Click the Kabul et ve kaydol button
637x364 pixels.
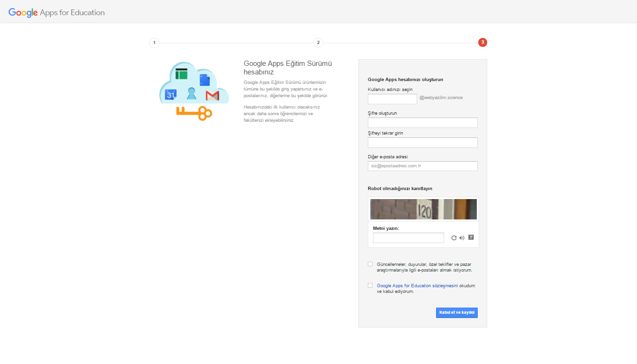tap(457, 313)
